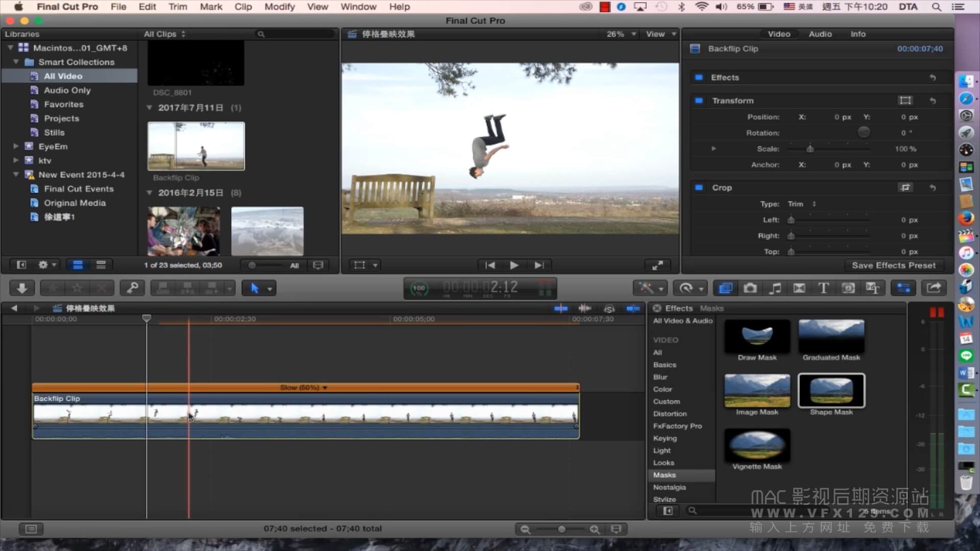This screenshot has height=551, width=980.
Task: Open the viewer View options menu
Action: point(661,34)
